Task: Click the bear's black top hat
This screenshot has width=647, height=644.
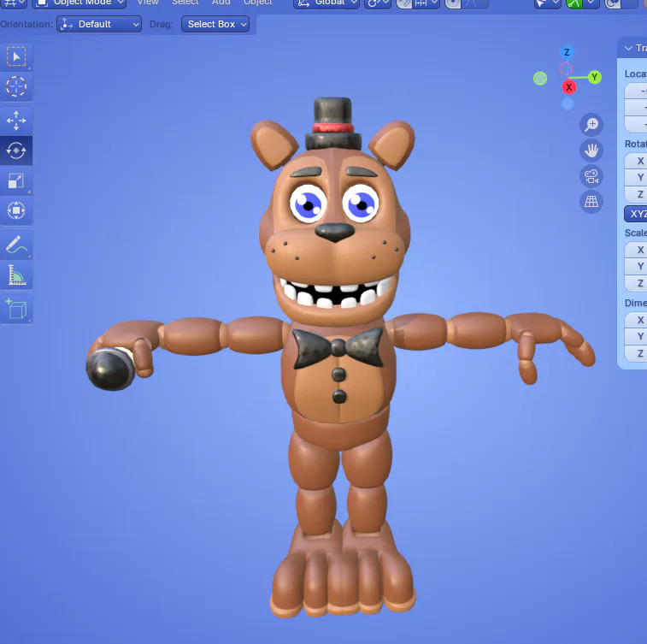Action: click(x=333, y=124)
